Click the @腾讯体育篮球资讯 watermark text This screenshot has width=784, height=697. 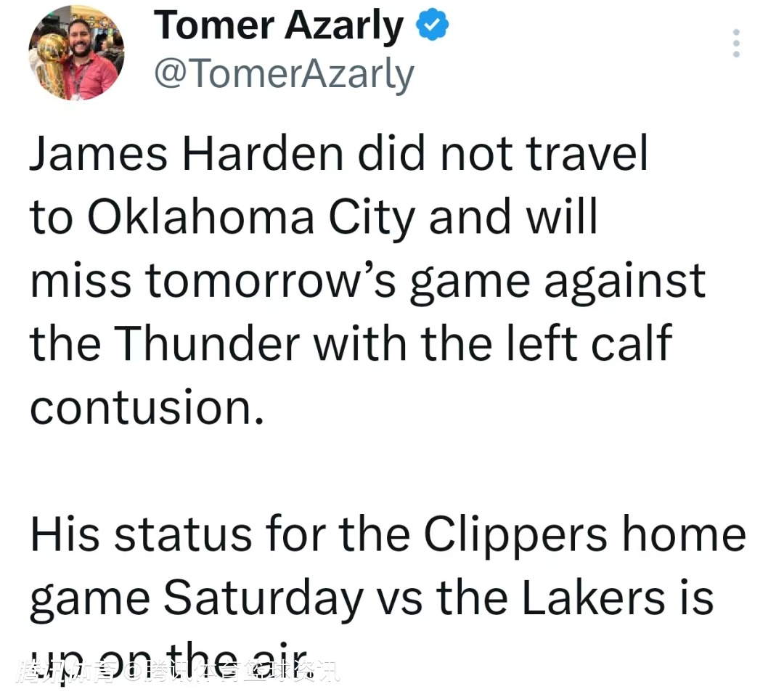[x=231, y=672]
